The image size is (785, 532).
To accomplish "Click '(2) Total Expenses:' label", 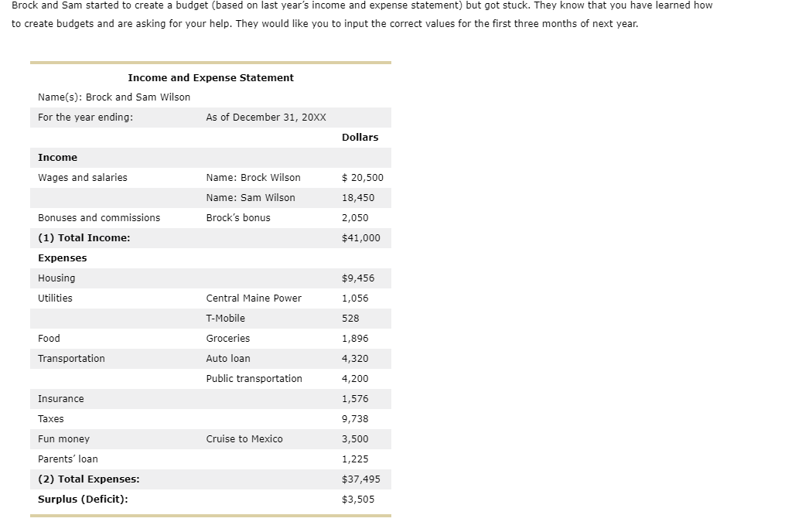I will (89, 479).
